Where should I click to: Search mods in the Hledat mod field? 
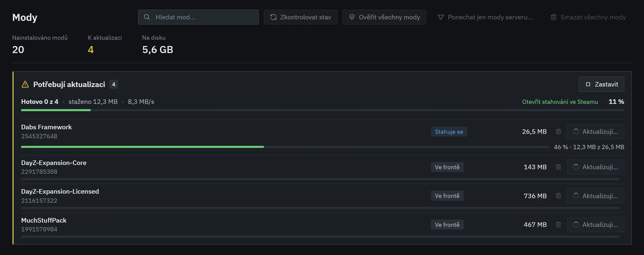[x=198, y=17]
